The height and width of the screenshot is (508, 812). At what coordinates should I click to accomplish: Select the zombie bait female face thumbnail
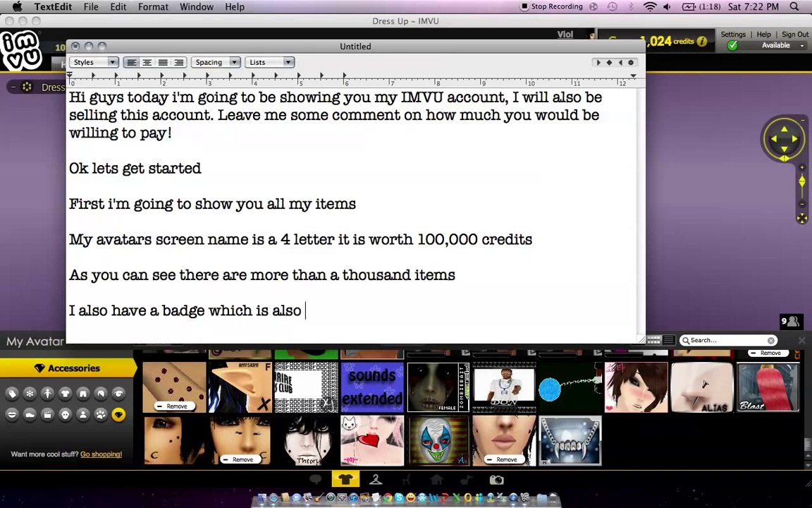click(x=438, y=387)
